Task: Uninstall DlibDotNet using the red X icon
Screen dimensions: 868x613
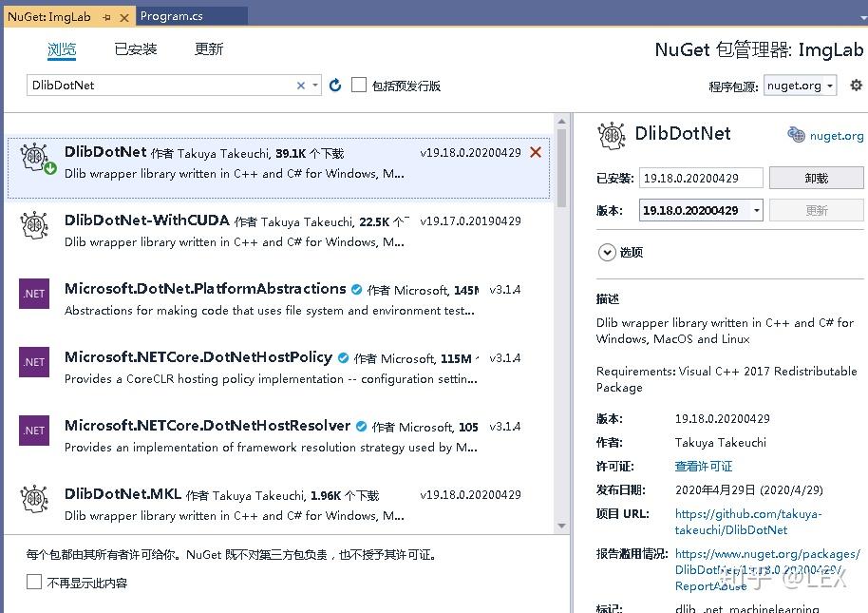Action: [x=535, y=150]
